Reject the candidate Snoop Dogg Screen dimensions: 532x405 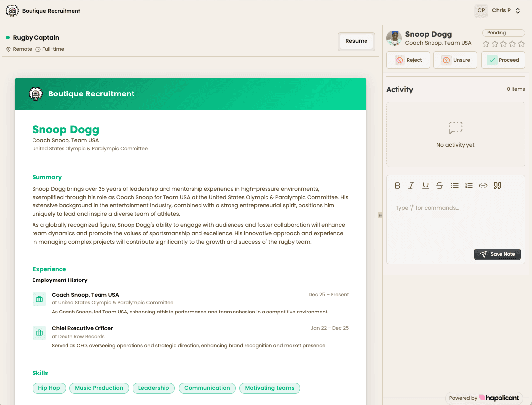408,60
